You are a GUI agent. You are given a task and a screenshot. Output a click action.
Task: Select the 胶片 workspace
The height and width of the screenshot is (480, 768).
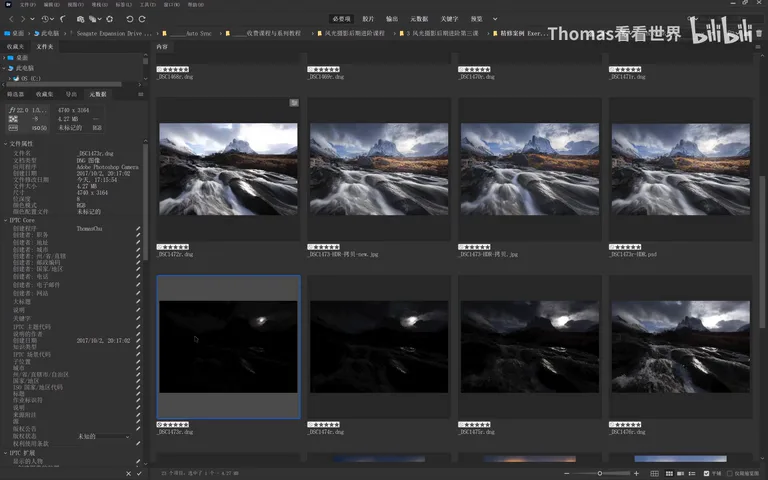368,19
